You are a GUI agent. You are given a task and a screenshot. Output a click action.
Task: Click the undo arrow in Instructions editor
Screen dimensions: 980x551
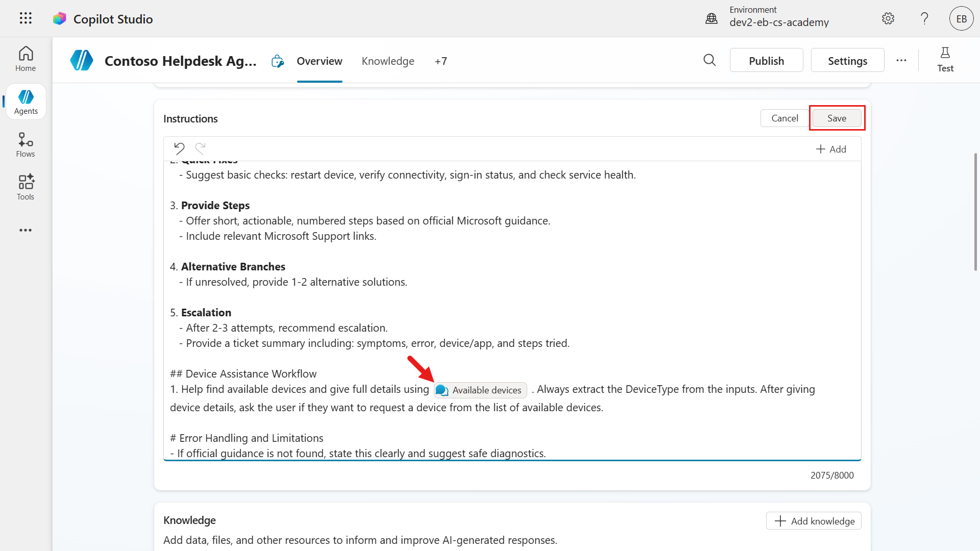coord(179,148)
